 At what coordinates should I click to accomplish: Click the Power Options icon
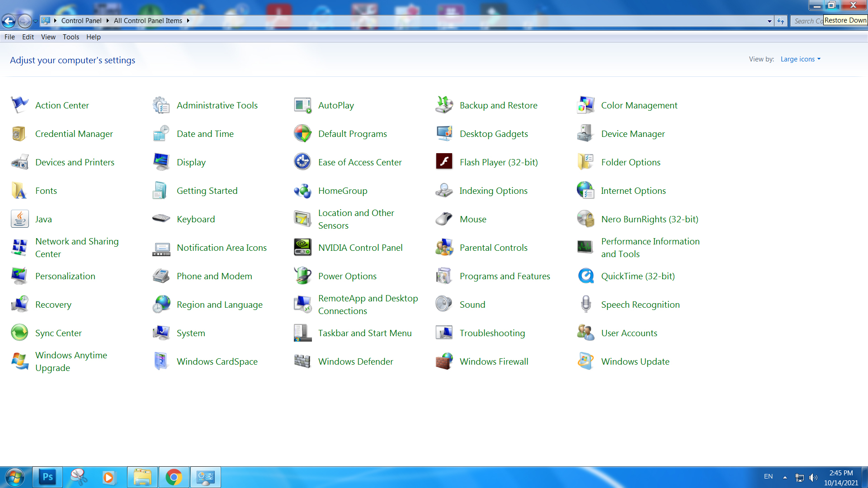click(x=303, y=276)
